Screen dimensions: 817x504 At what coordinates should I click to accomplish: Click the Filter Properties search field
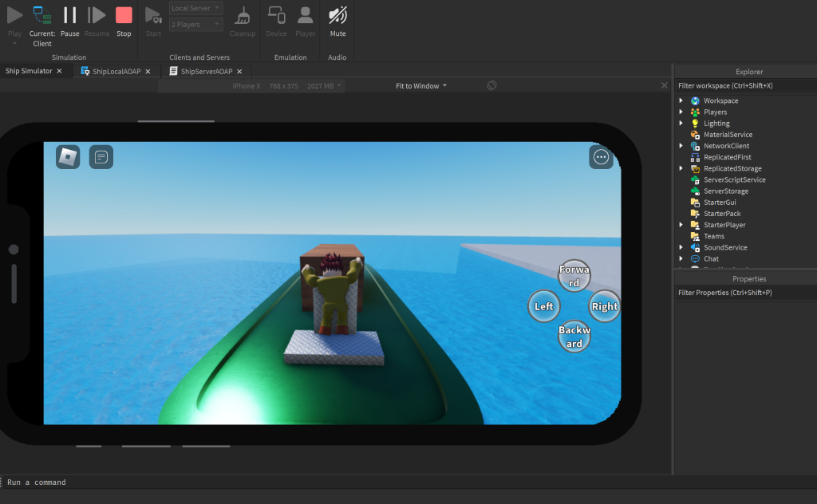744,293
